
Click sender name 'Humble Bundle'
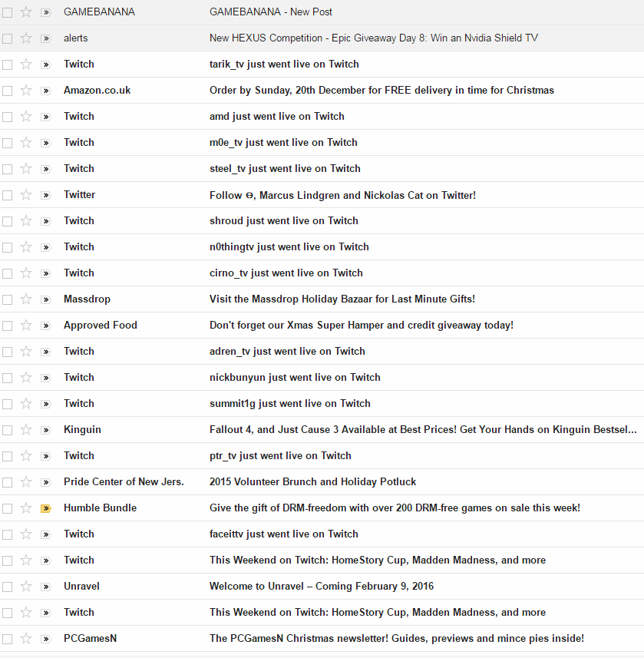101,508
